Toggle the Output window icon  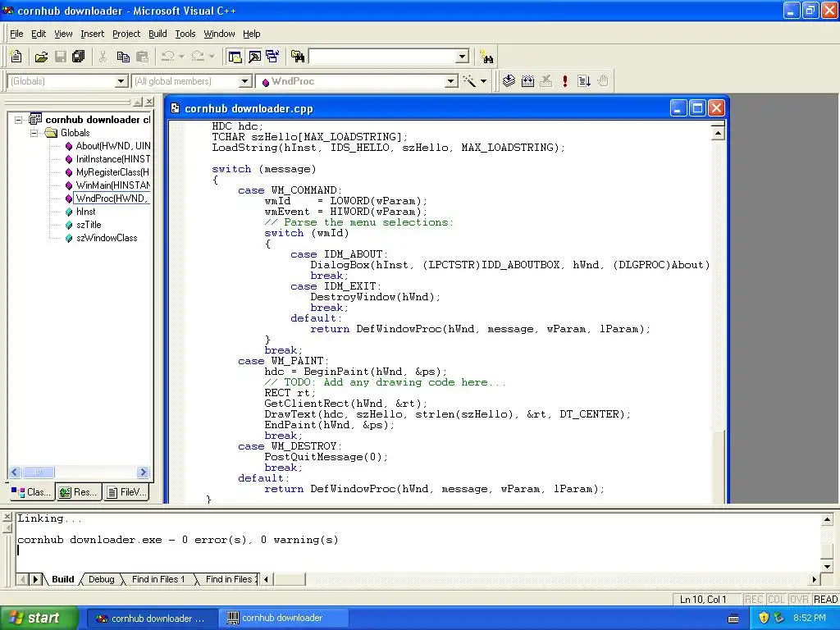pyautogui.click(x=254, y=57)
